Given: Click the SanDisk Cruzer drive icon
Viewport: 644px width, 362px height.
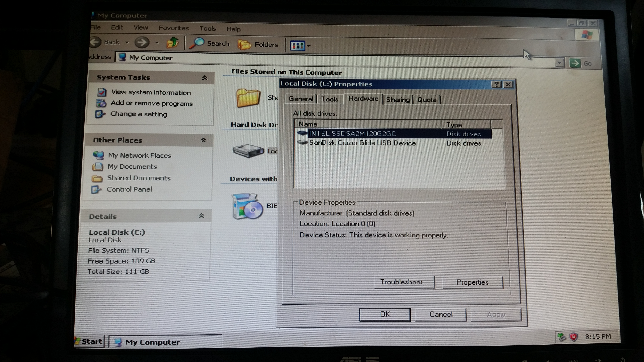Looking at the screenshot, I should pyautogui.click(x=302, y=142).
